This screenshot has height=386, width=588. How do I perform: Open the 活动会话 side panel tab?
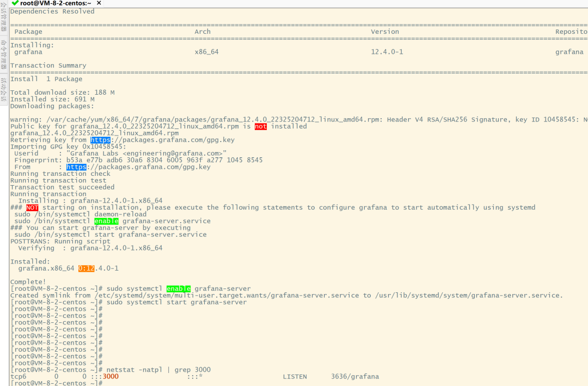pyautogui.click(x=4, y=89)
